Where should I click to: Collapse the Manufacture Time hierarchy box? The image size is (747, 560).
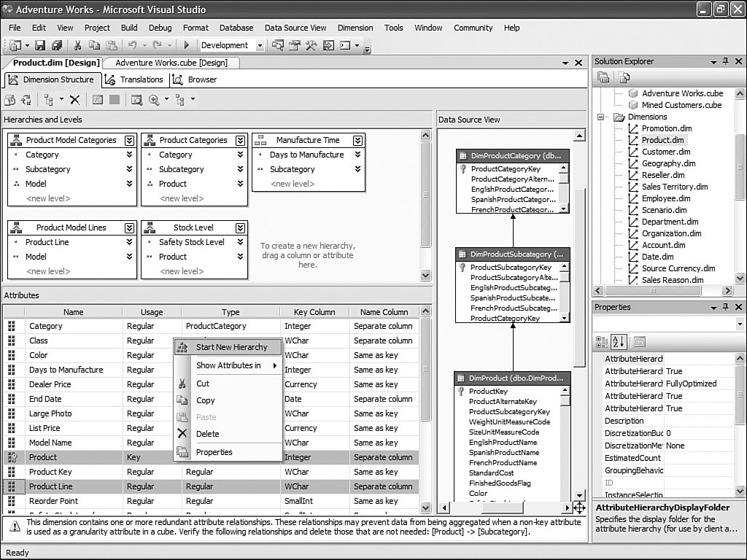[357, 140]
